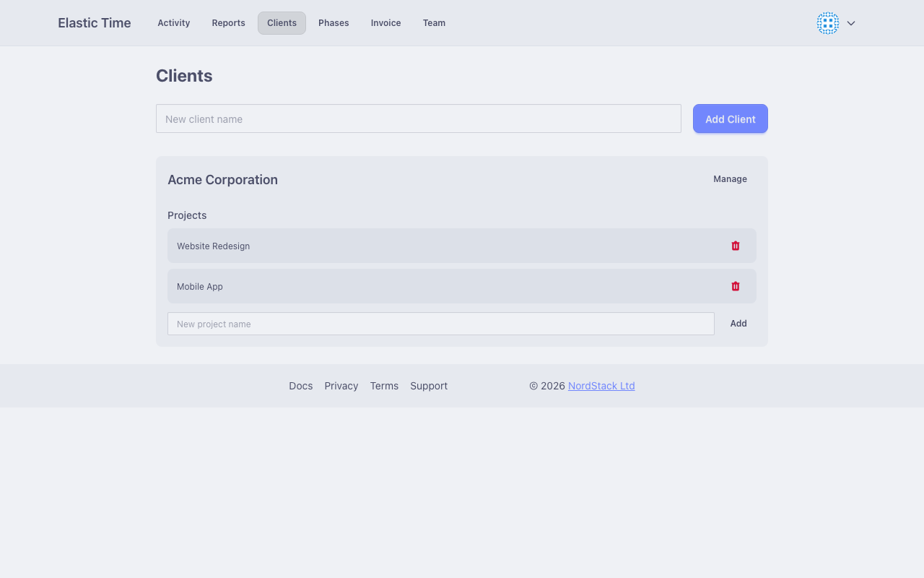Visit the Privacy link in footer

tap(341, 386)
